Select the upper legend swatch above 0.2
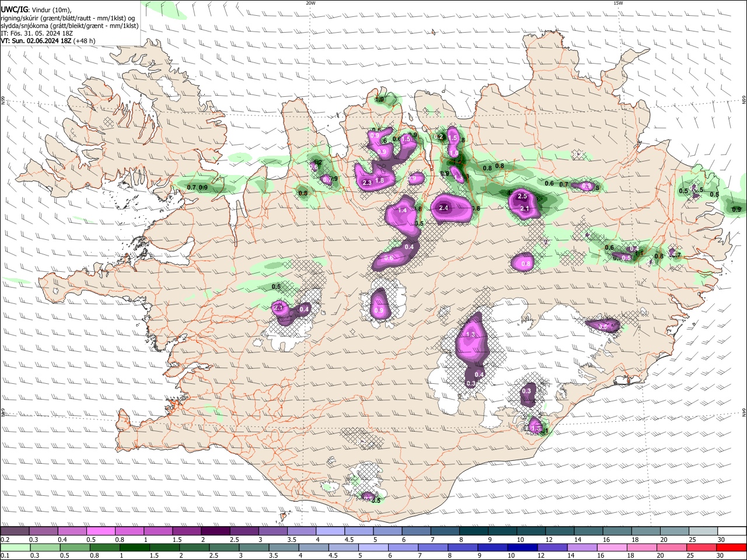The height and width of the screenshot is (560, 747). click(x=15, y=531)
